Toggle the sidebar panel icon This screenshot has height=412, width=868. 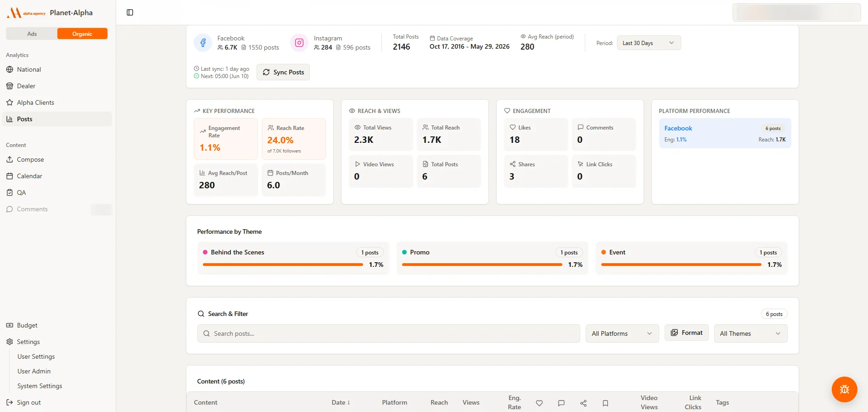click(130, 12)
